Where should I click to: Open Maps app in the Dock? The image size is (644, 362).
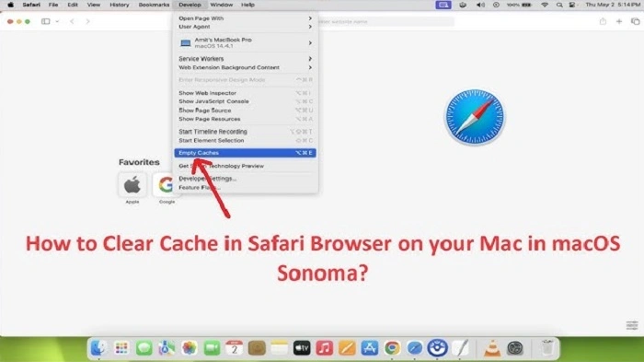(x=167, y=348)
